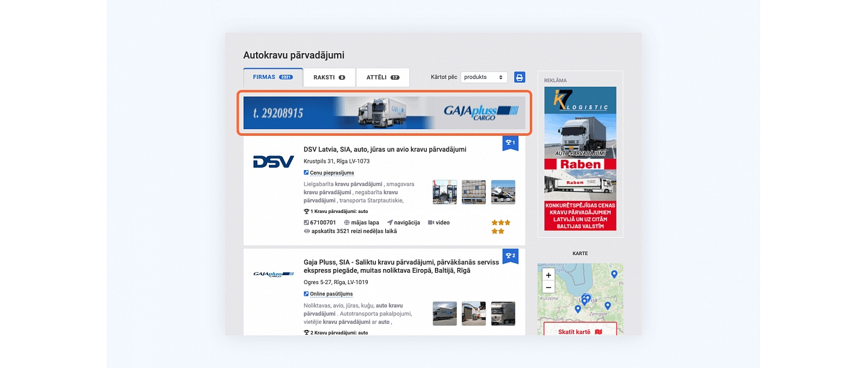The width and height of the screenshot is (868, 368).
Task: Open third Gaja Pluss photo of truck cab
Action: (503, 314)
